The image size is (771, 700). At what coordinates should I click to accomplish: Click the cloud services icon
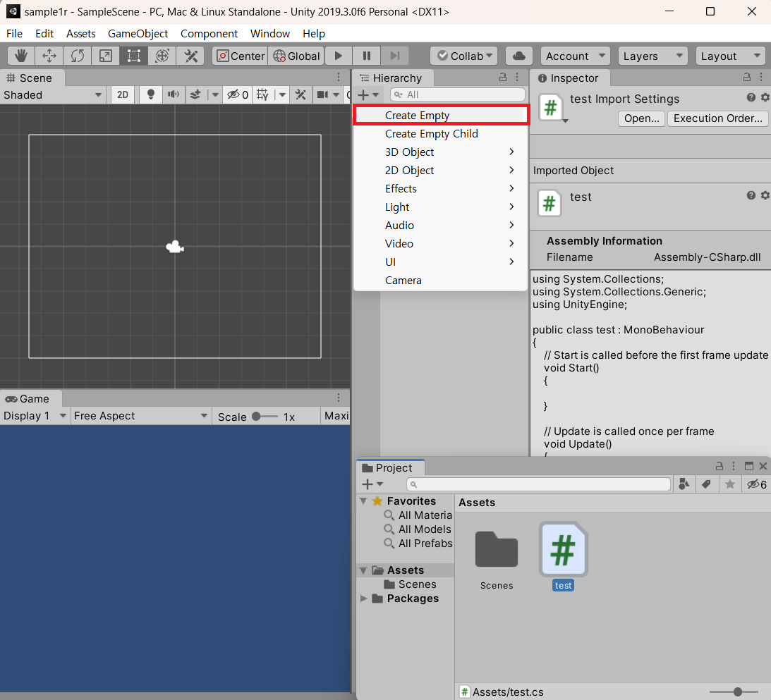pyautogui.click(x=518, y=56)
